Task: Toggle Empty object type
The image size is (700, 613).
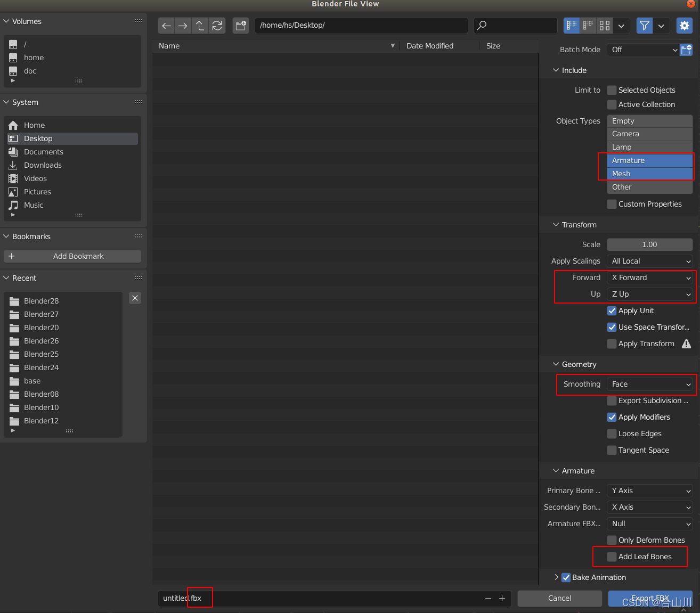Action: 650,121
